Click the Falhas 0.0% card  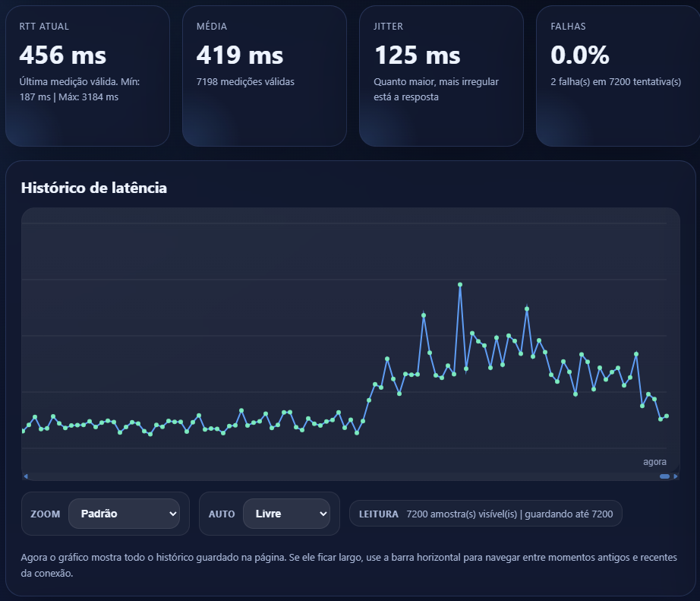click(616, 76)
